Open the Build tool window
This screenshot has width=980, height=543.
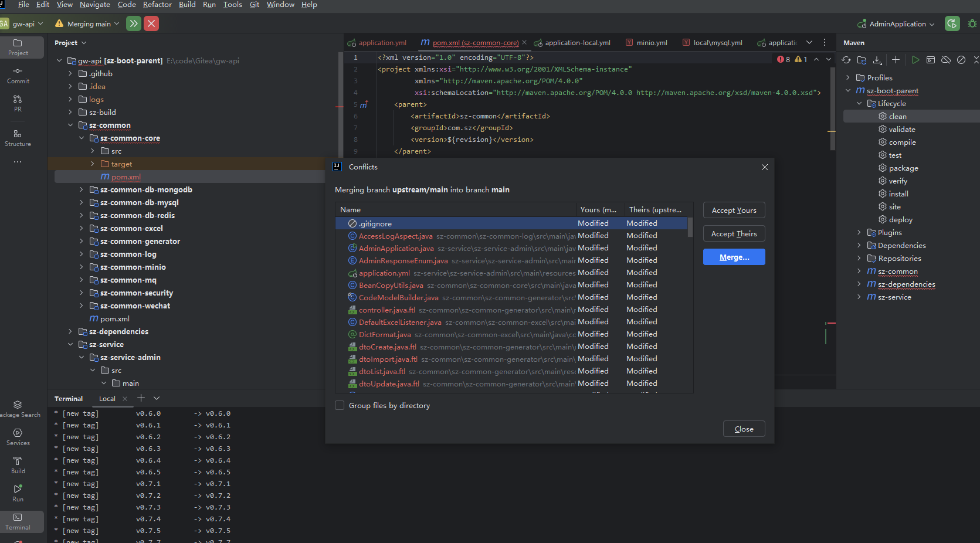(x=18, y=466)
